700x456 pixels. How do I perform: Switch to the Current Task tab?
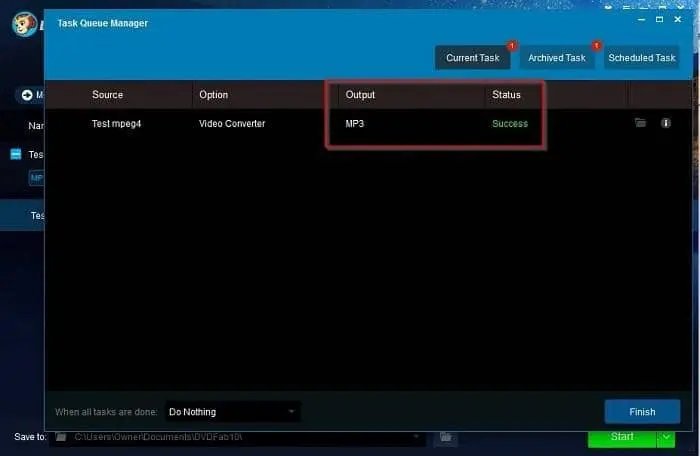point(472,58)
